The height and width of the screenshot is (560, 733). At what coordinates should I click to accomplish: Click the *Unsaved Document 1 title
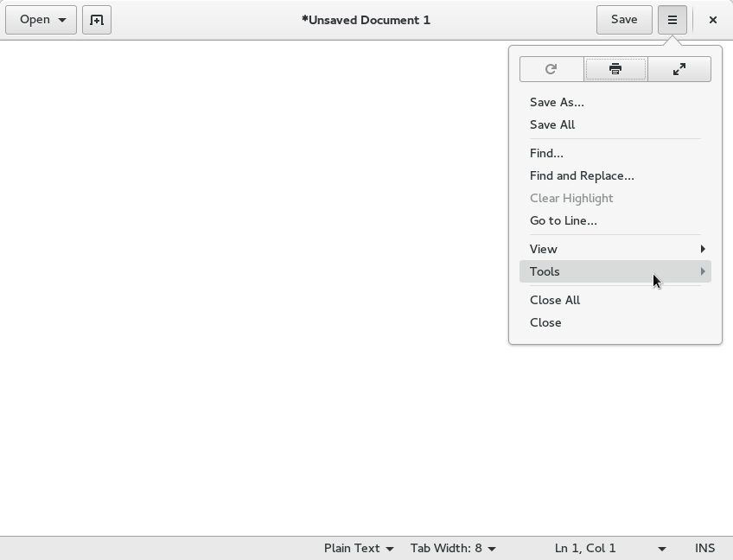tap(366, 20)
